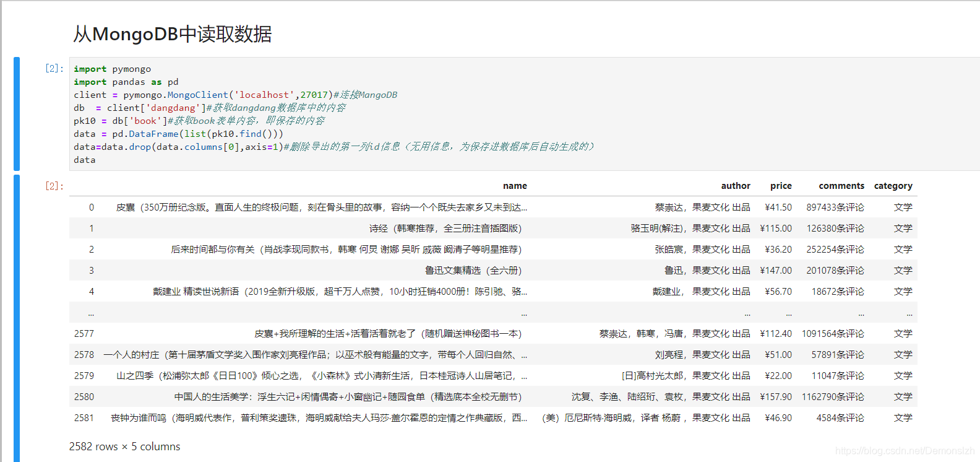Screen dimensions: 980x462
Task: Click author 骆玉明(解注) cell
Action: coord(690,229)
